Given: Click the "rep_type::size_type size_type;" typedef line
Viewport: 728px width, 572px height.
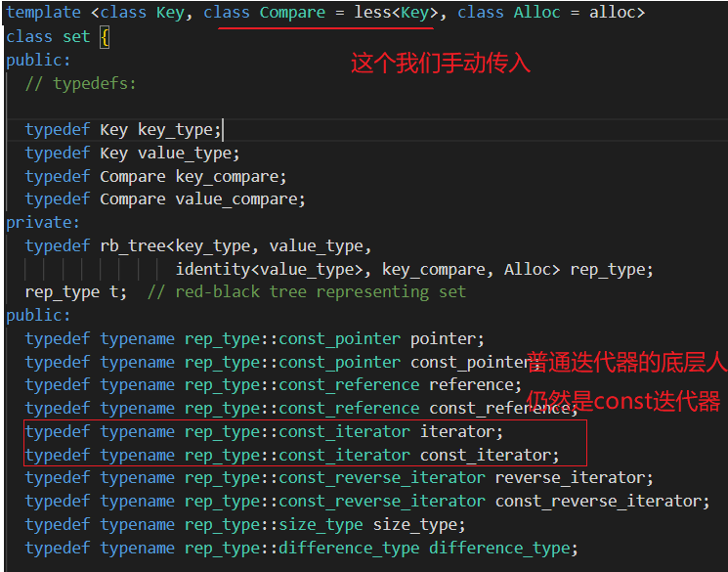Looking at the screenshot, I should coord(245,525).
